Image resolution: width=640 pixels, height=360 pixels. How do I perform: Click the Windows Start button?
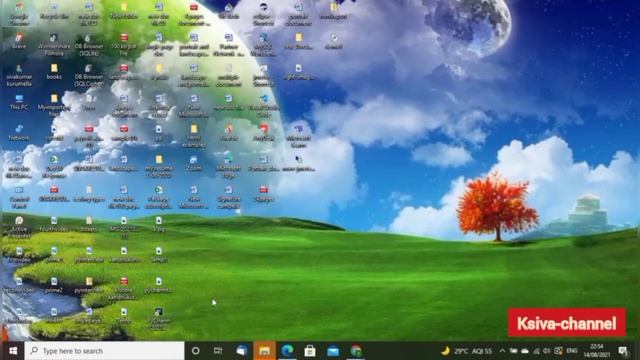coord(13,351)
